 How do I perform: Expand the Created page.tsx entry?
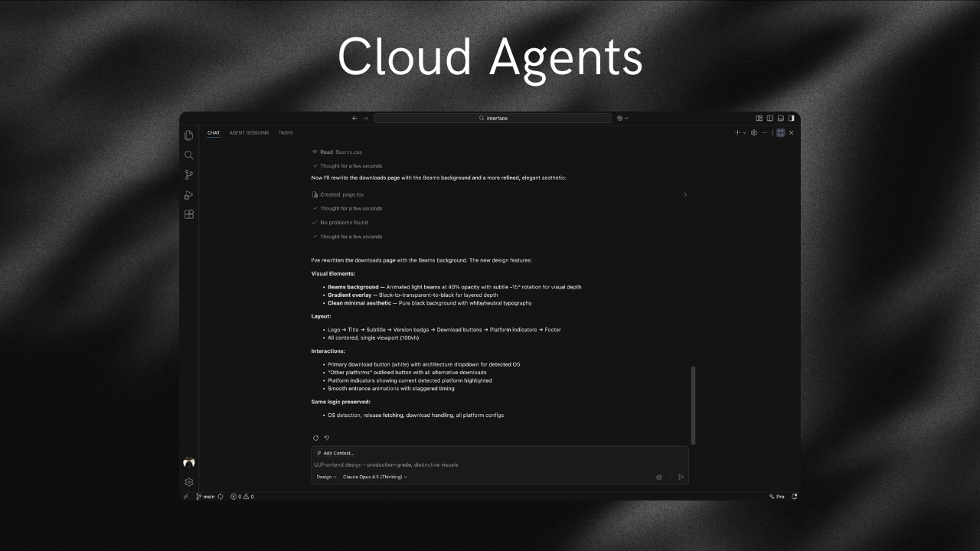coord(686,194)
